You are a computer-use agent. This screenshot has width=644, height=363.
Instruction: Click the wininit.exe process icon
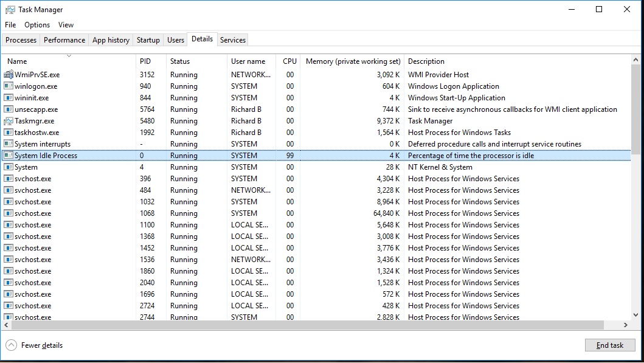(x=9, y=98)
